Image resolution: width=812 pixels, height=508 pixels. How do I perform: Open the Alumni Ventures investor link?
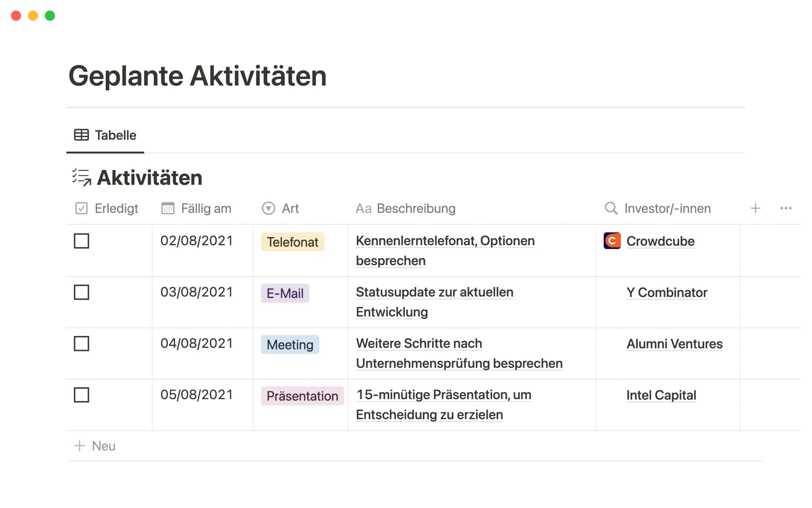(674, 344)
